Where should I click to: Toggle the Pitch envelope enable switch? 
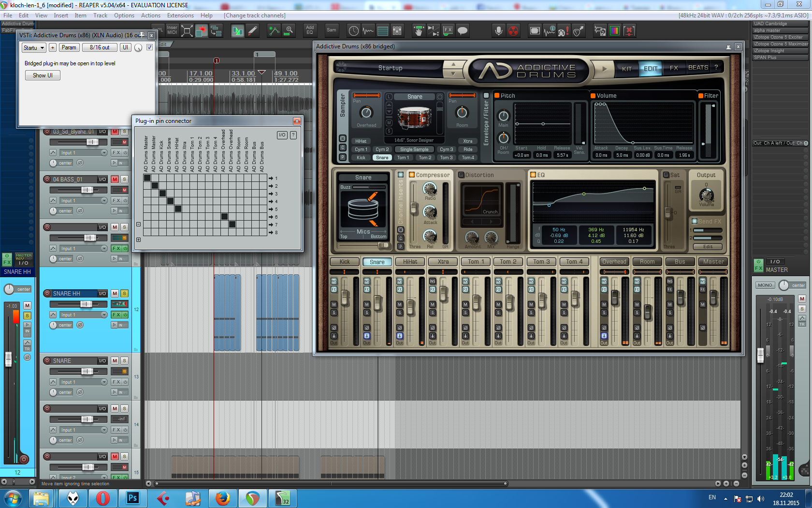point(496,95)
